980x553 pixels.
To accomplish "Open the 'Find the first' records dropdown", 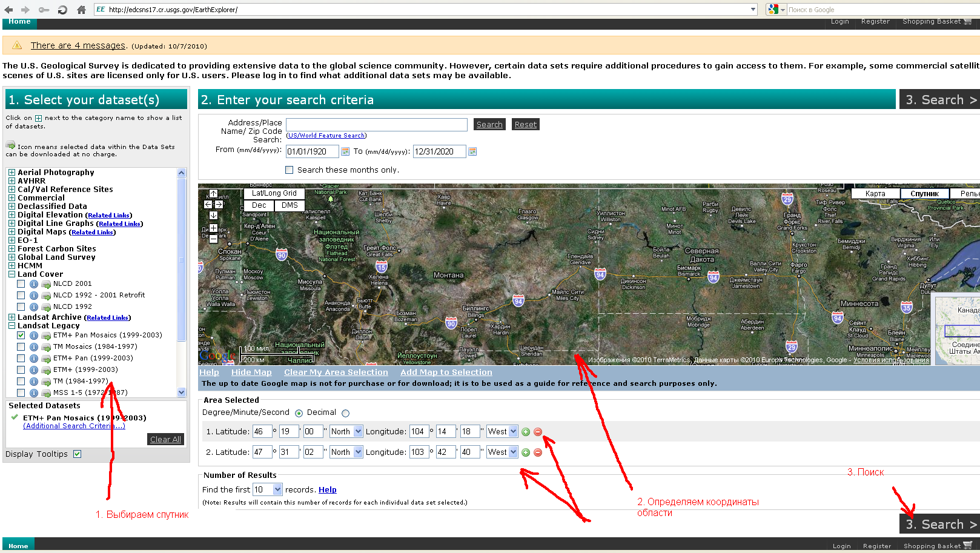I will coord(268,489).
